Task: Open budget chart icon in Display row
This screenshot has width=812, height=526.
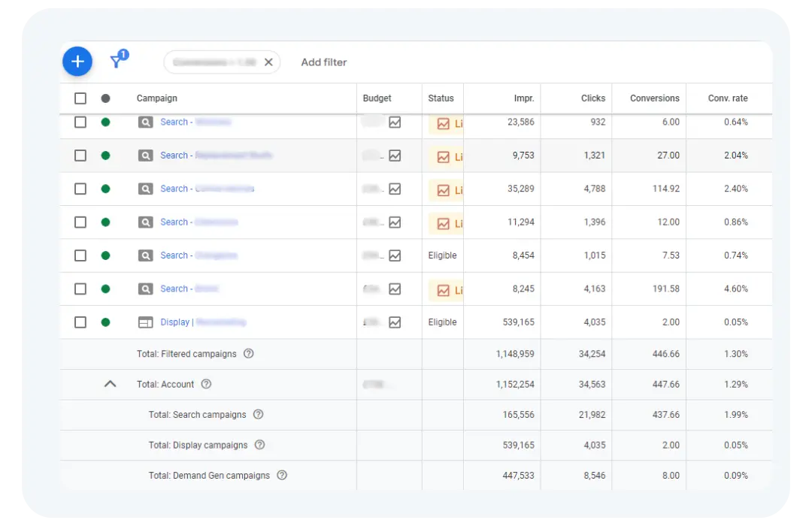Action: [395, 322]
